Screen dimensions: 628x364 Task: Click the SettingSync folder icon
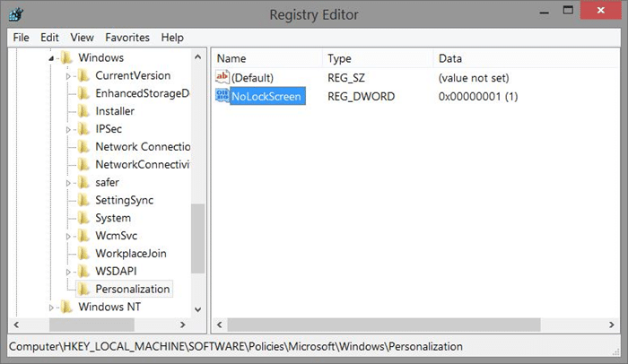83,200
